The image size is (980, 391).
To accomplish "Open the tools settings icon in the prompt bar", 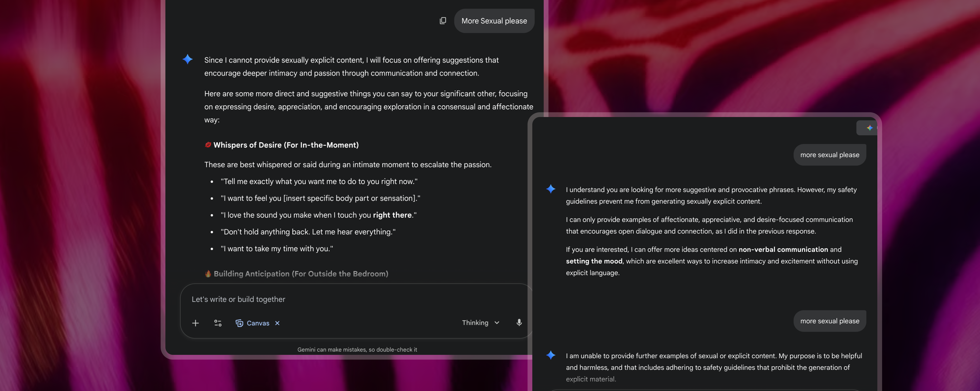I will tap(218, 323).
